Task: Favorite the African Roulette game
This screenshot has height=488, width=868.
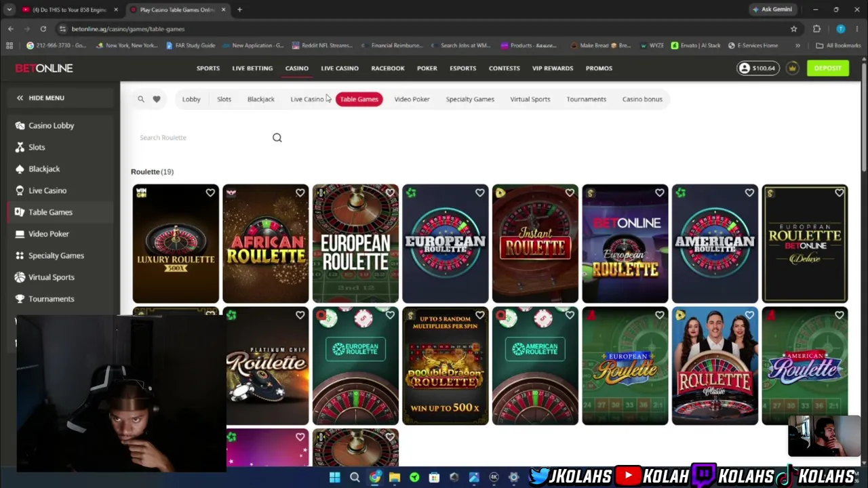Action: point(300,193)
